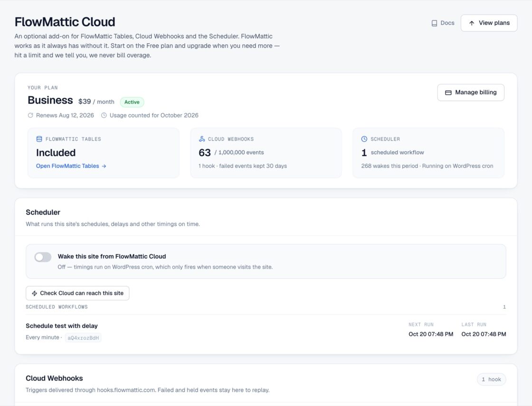
Task: Click the Manage billing button
Action: click(471, 92)
